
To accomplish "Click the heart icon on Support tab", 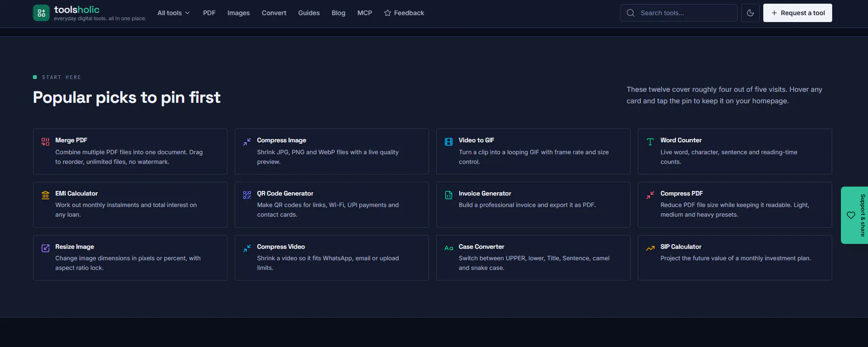I will tap(851, 215).
